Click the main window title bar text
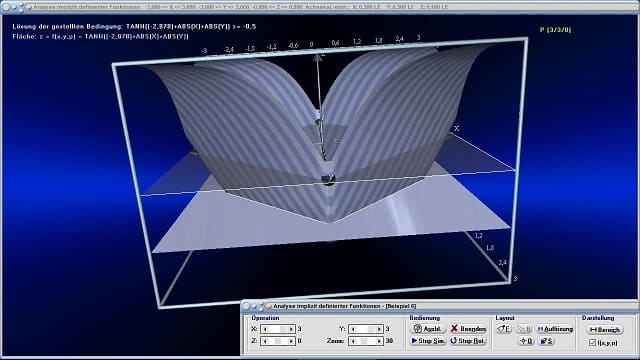This screenshot has height=360, width=640. 240,7
